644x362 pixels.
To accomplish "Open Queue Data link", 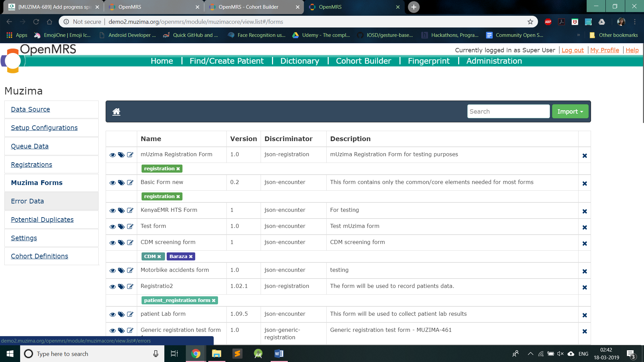I will coord(30,146).
